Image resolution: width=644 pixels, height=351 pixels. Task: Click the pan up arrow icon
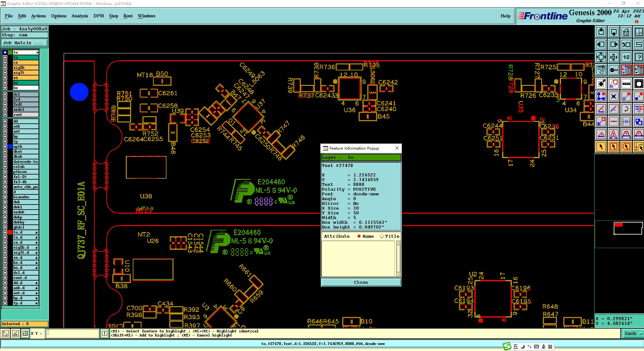click(x=601, y=32)
